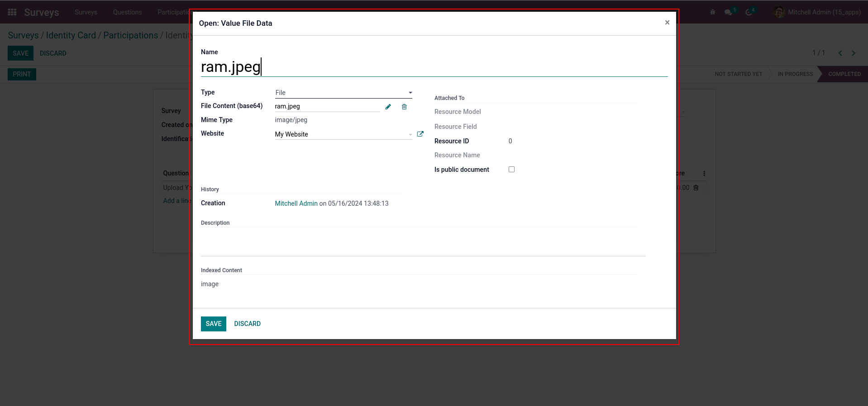Click the pencil icon to edit the file content
The image size is (868, 406).
pos(388,107)
